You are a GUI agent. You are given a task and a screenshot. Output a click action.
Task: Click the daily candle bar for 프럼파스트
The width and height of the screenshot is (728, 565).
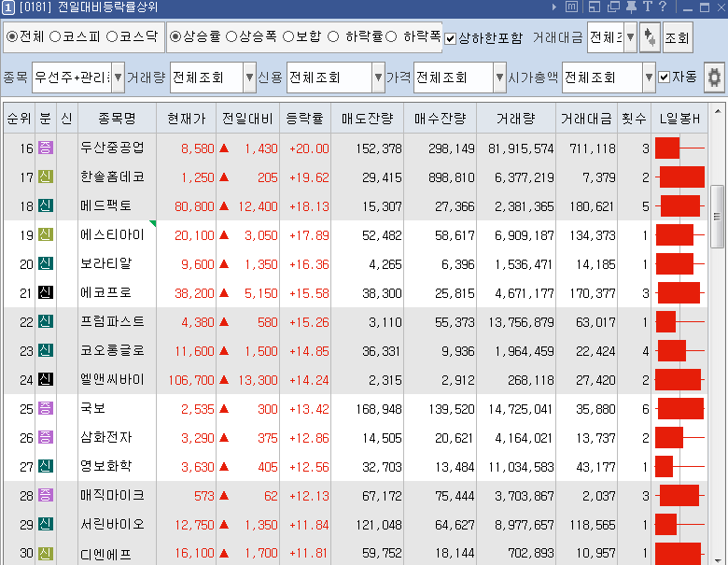coord(679,321)
